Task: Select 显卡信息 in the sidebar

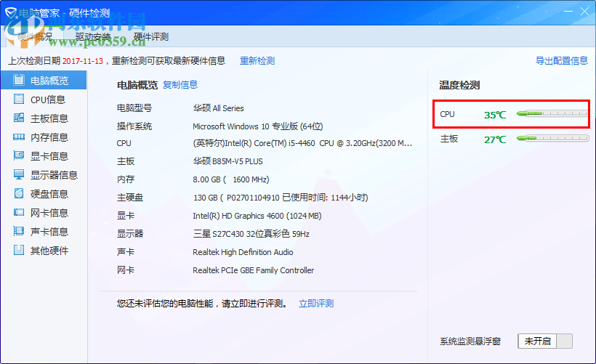Action: pyautogui.click(x=44, y=156)
